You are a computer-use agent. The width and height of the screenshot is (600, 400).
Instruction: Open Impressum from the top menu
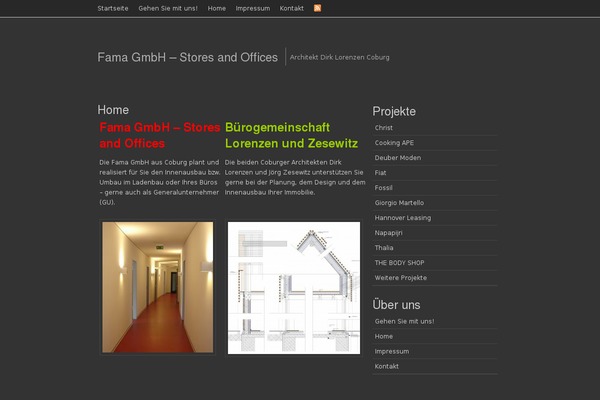point(253,8)
